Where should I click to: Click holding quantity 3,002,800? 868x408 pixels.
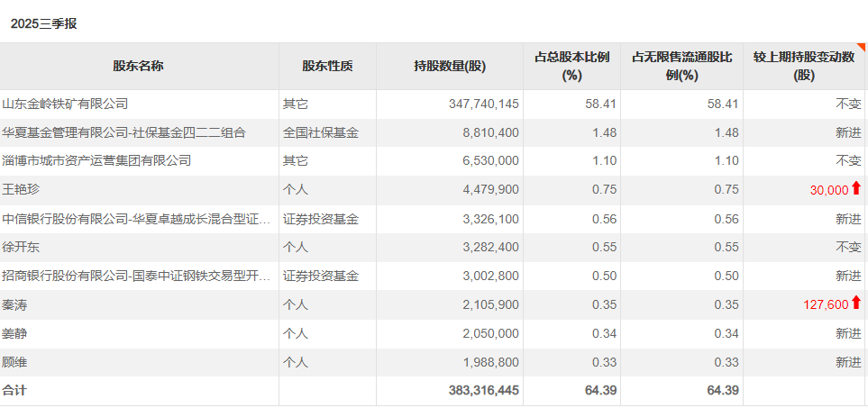tap(491, 276)
